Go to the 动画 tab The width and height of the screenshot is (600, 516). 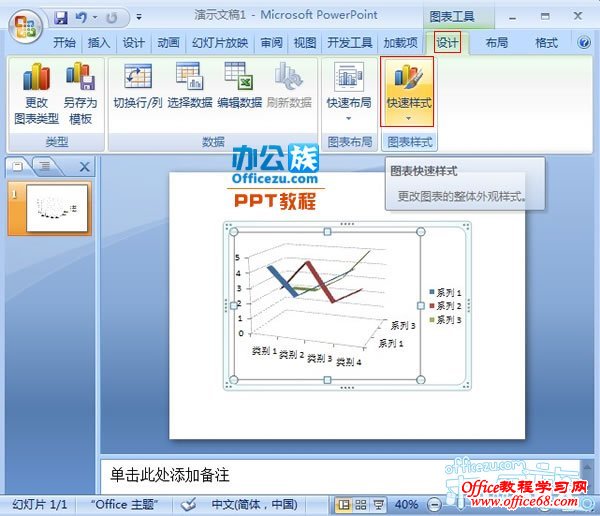pyautogui.click(x=168, y=42)
